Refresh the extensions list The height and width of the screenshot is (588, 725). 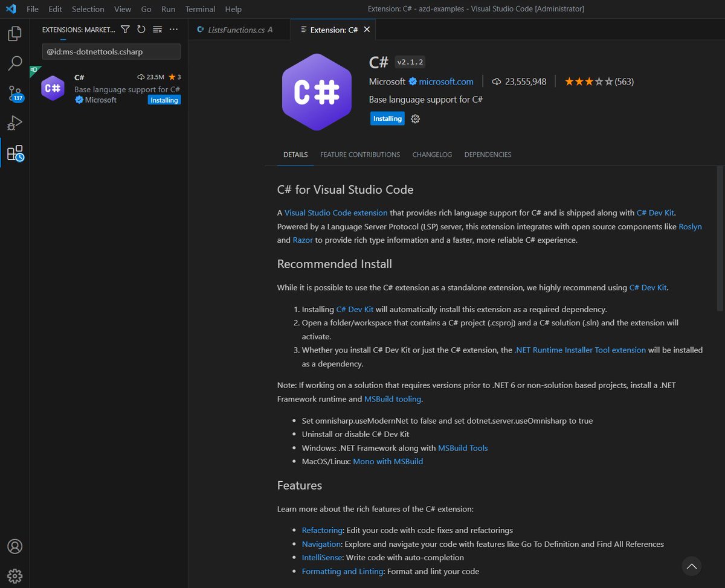tap(141, 29)
